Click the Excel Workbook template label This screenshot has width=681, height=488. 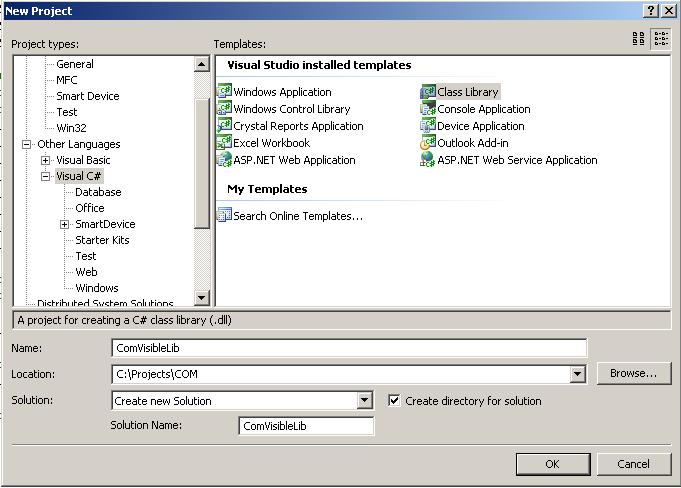(x=271, y=143)
